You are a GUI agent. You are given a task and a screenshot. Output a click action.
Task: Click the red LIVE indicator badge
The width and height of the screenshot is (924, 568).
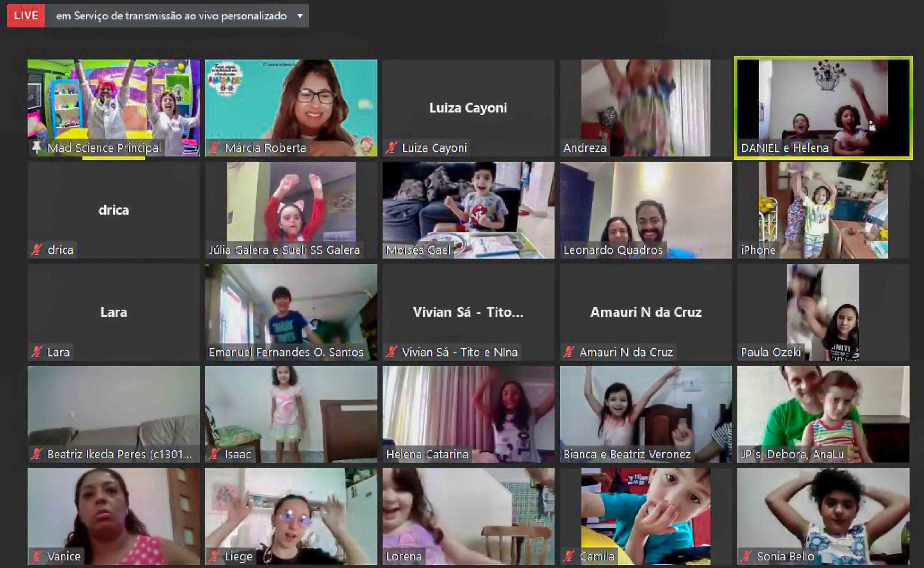pos(26,16)
